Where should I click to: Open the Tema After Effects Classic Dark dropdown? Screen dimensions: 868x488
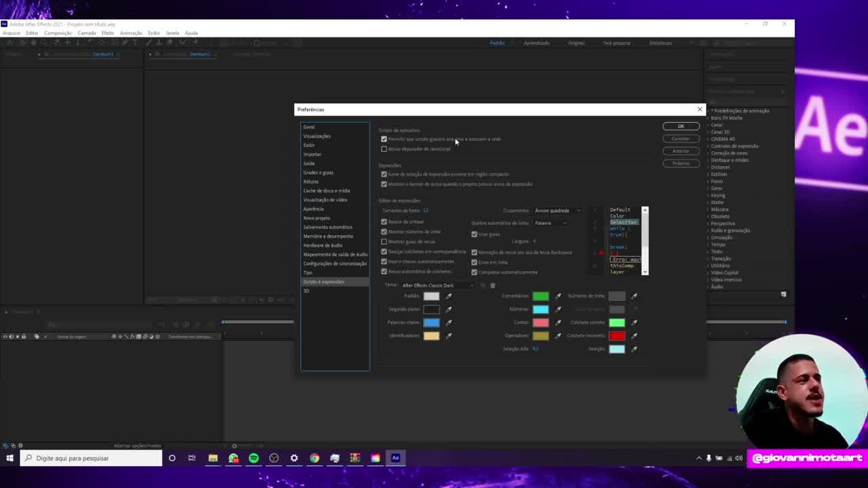coord(437,285)
